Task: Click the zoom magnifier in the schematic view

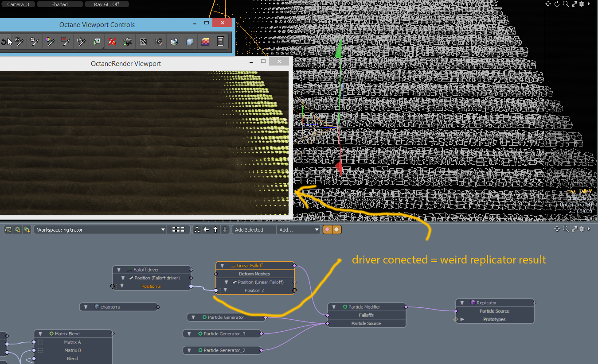Action: (566, 229)
